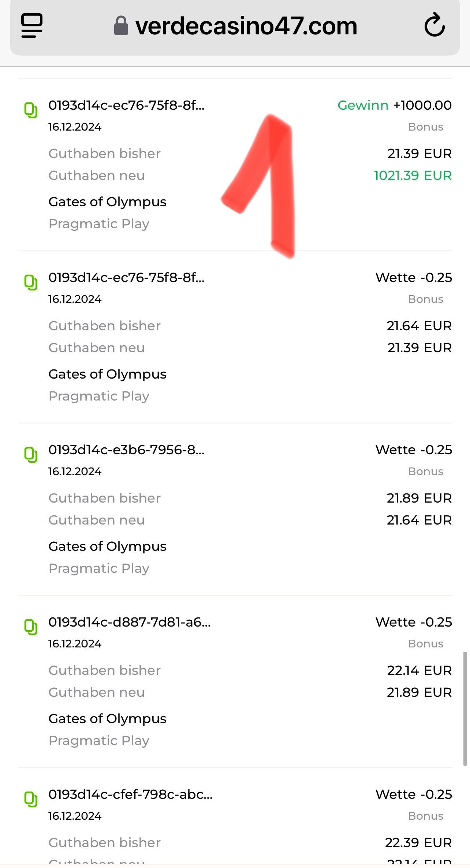Copy icon next to 0193d14c-cfef transaction
This screenshot has width=470, height=868.
[x=31, y=799]
